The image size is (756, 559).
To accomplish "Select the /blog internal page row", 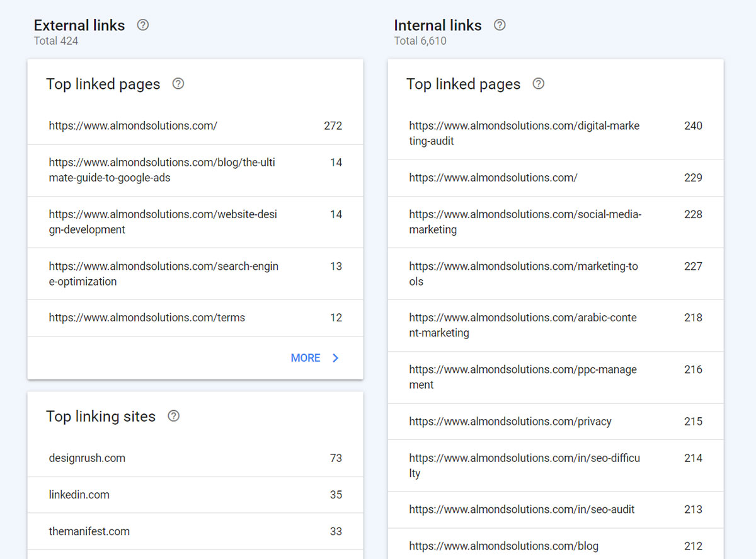I will tap(556, 544).
